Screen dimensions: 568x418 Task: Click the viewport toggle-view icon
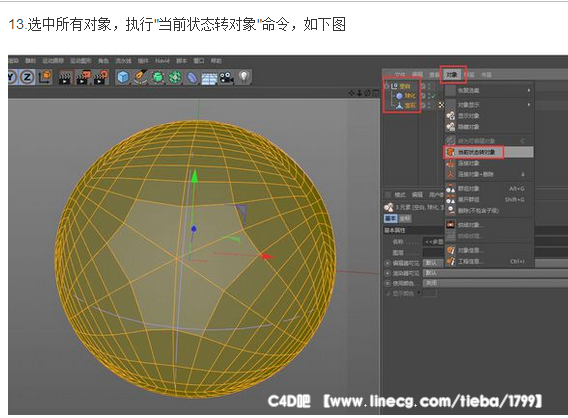pos(375,93)
